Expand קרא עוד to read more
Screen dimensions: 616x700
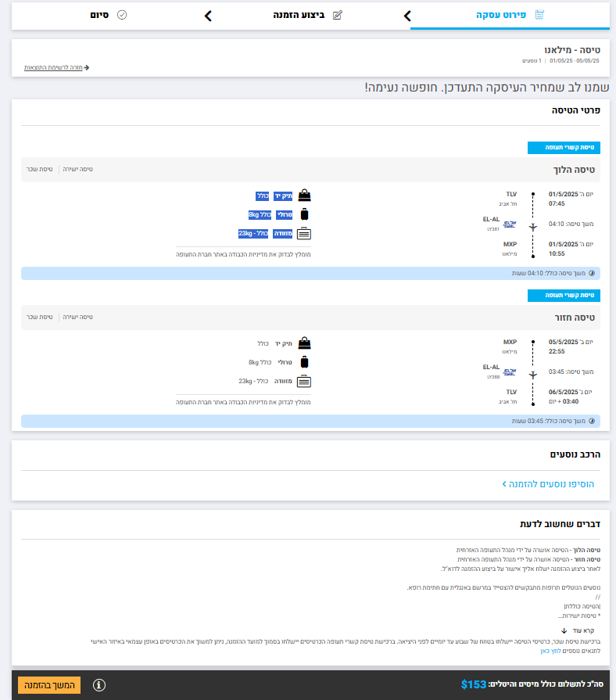[583, 631]
